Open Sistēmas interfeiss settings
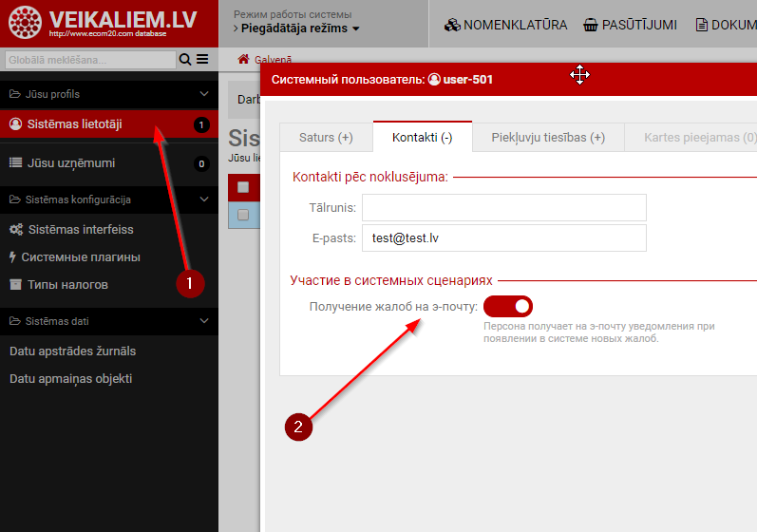The height and width of the screenshot is (532, 757). 81,229
